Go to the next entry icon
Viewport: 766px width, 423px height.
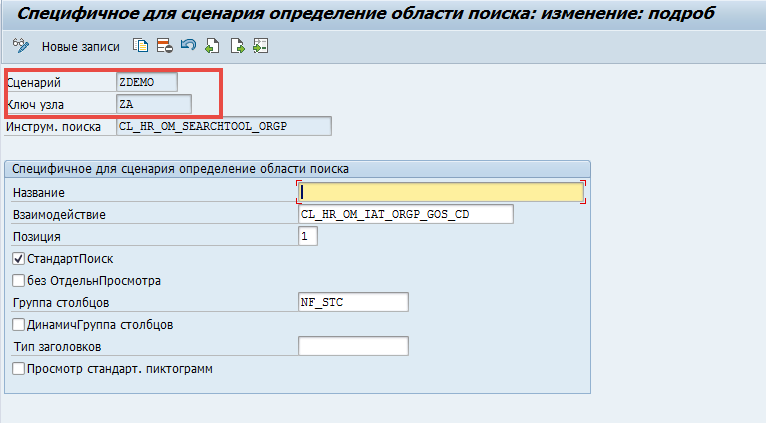point(237,46)
